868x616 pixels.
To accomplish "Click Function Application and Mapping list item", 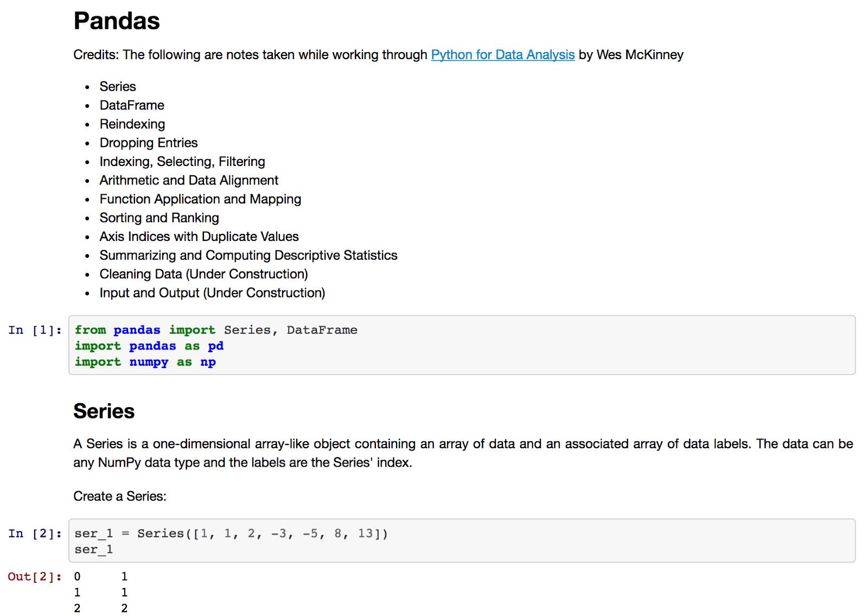I will pyautogui.click(x=200, y=199).
